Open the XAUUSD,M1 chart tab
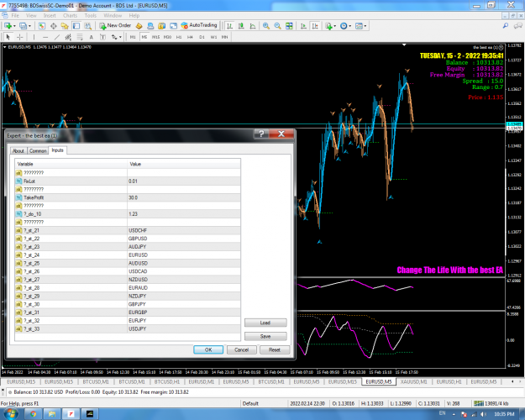The height and width of the screenshot is (420, 525). pos(414,381)
